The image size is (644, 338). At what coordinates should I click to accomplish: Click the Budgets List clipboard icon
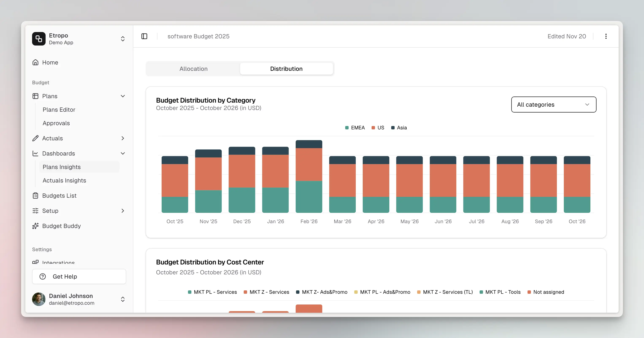tap(35, 196)
